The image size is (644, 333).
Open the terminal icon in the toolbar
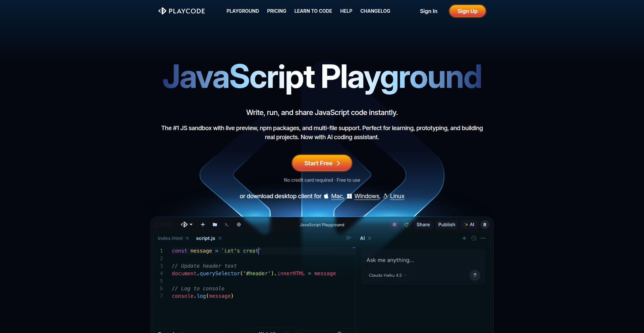[227, 225]
